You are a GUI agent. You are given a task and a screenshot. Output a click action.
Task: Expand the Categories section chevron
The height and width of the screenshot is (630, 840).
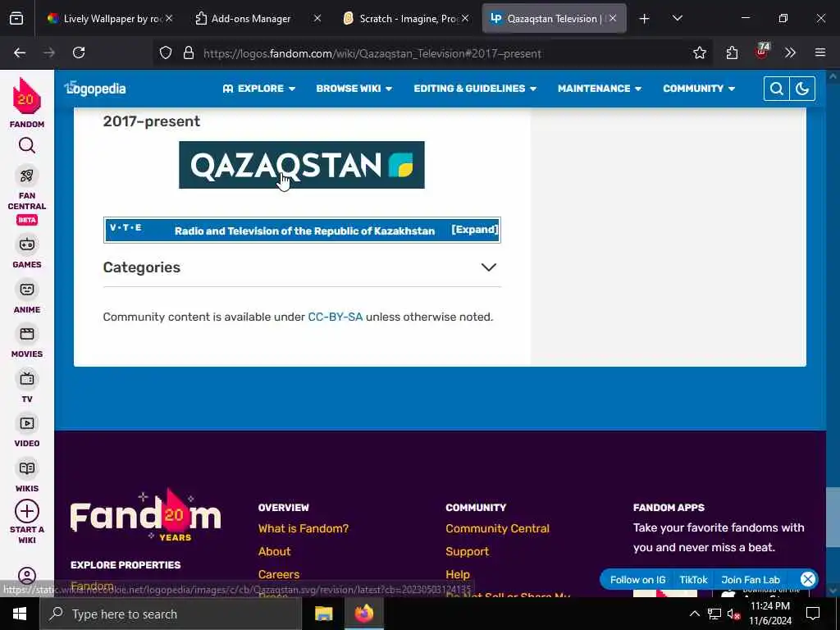click(x=489, y=267)
